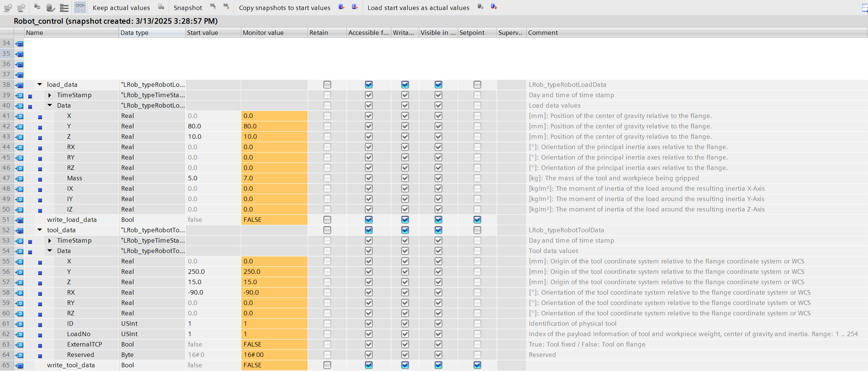This screenshot has width=868, height=371.
Task: Click the tag icon of row 52 tool_data
Action: [19, 231]
